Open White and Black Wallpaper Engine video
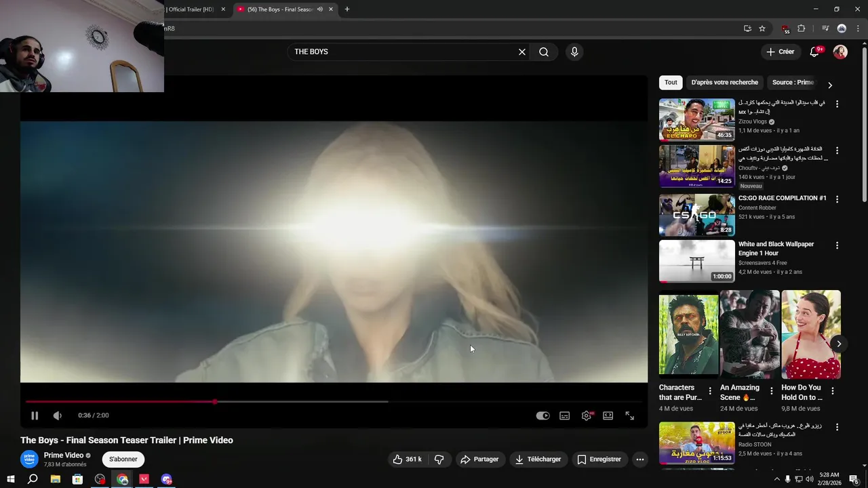Screen dimensions: 868x488 tap(697, 261)
